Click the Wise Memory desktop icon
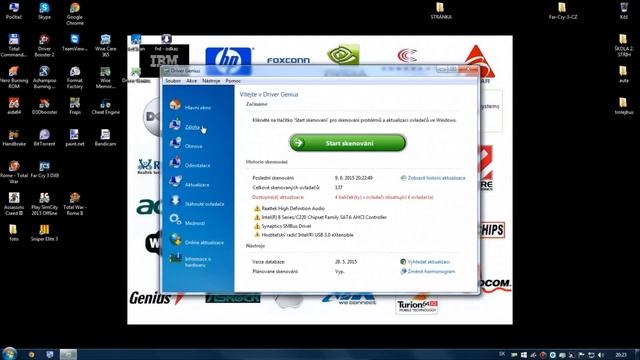640x360 pixels. tap(105, 77)
